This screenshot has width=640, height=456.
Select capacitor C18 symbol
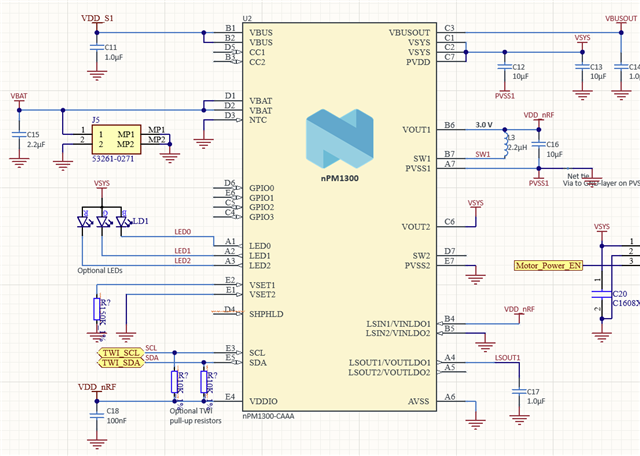97,416
